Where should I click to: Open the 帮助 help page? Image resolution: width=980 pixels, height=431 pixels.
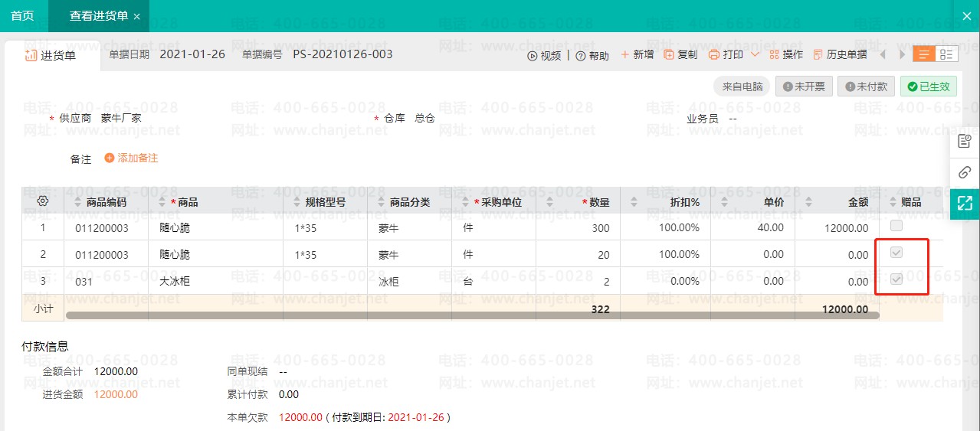click(592, 55)
